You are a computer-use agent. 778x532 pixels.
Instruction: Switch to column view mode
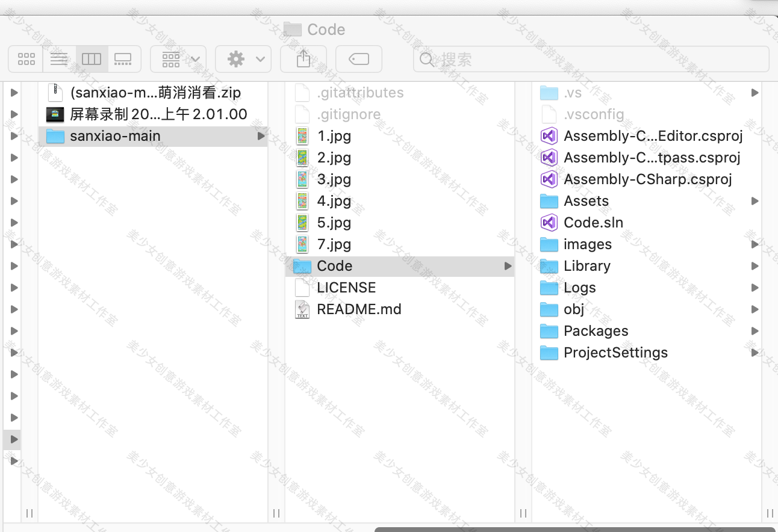click(92, 59)
